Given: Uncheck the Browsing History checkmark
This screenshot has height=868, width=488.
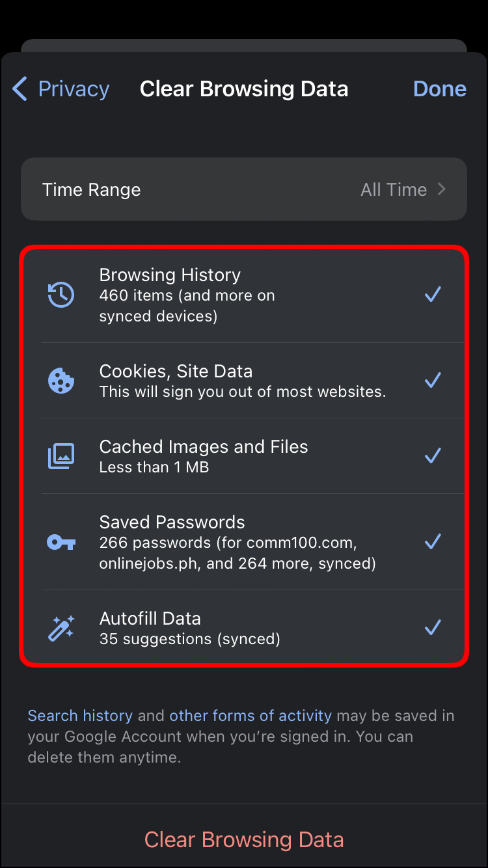Looking at the screenshot, I should (433, 295).
